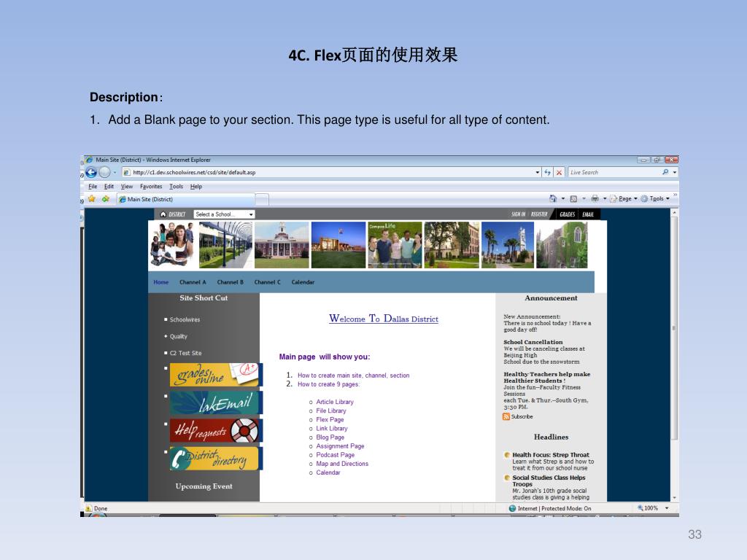Open the Favorites menu

[x=151, y=187]
